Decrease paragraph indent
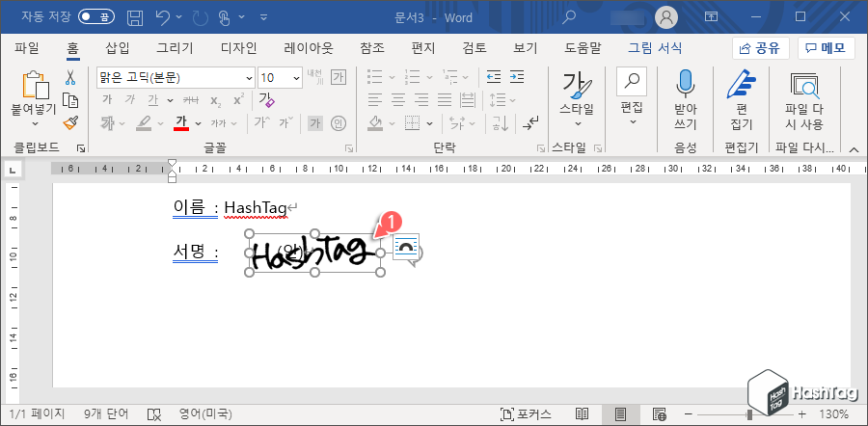 tap(493, 77)
